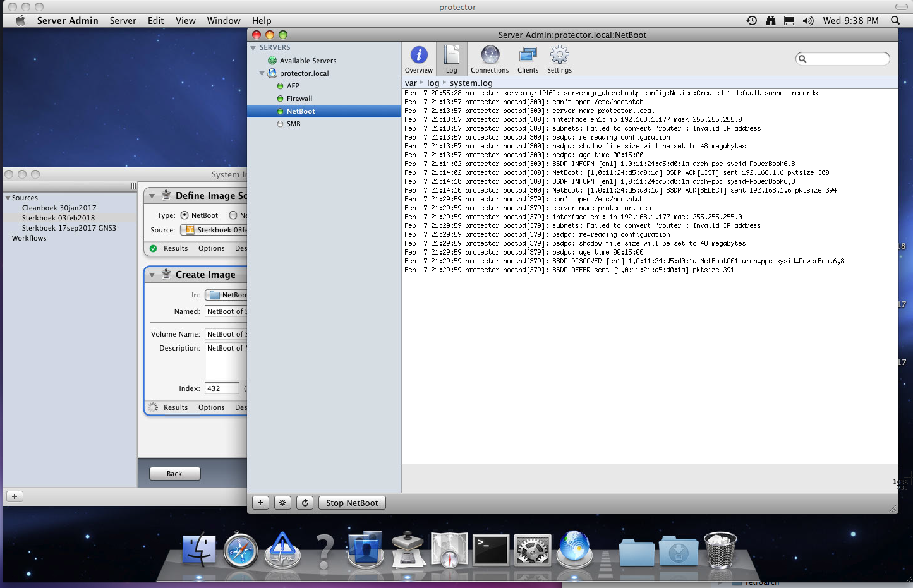Select the NetBoot service in sidebar

pyautogui.click(x=324, y=111)
